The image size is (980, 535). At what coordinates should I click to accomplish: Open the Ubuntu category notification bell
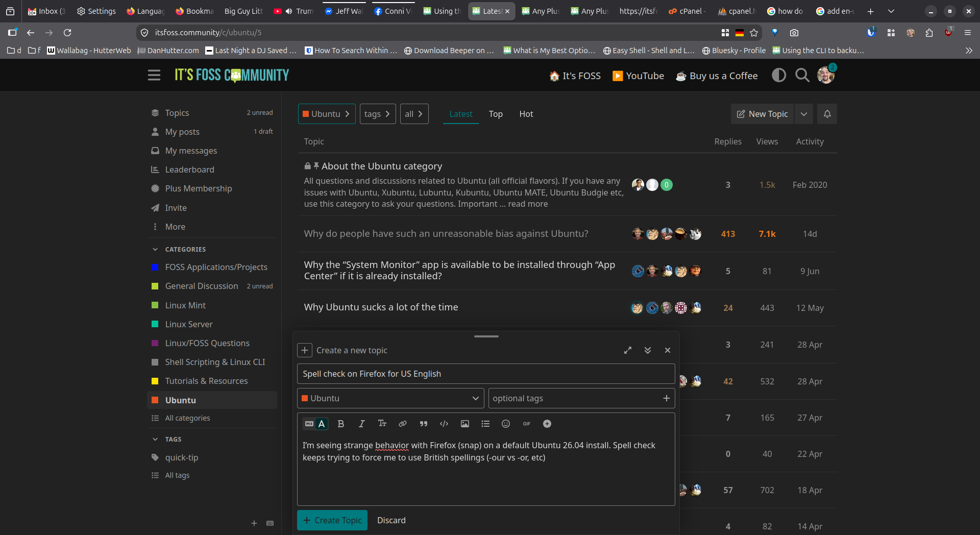tap(827, 114)
